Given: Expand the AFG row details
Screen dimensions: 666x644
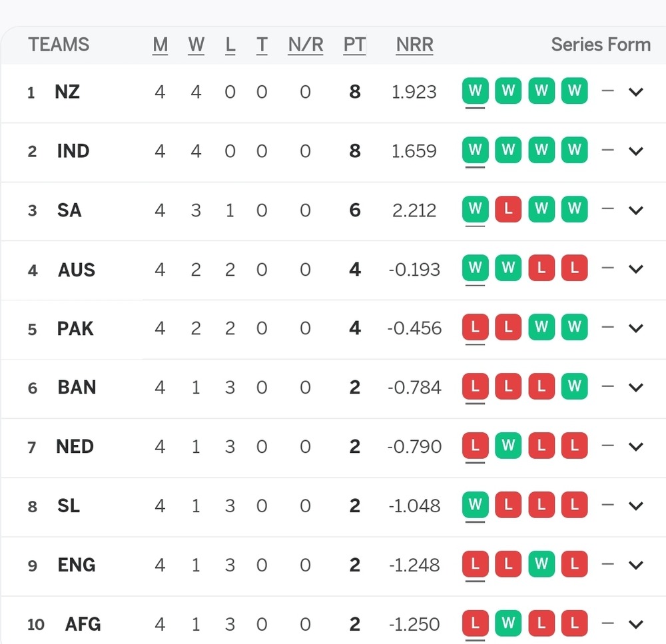Looking at the screenshot, I should [x=636, y=624].
